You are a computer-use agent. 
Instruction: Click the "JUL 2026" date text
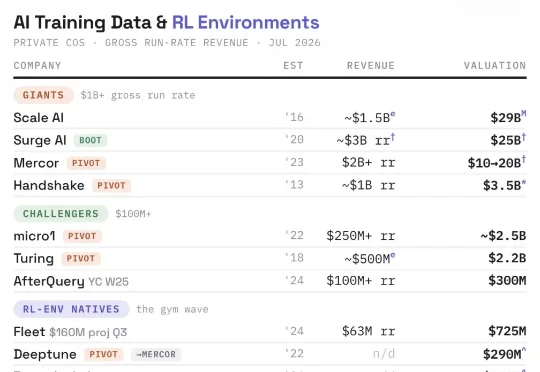tap(294, 43)
